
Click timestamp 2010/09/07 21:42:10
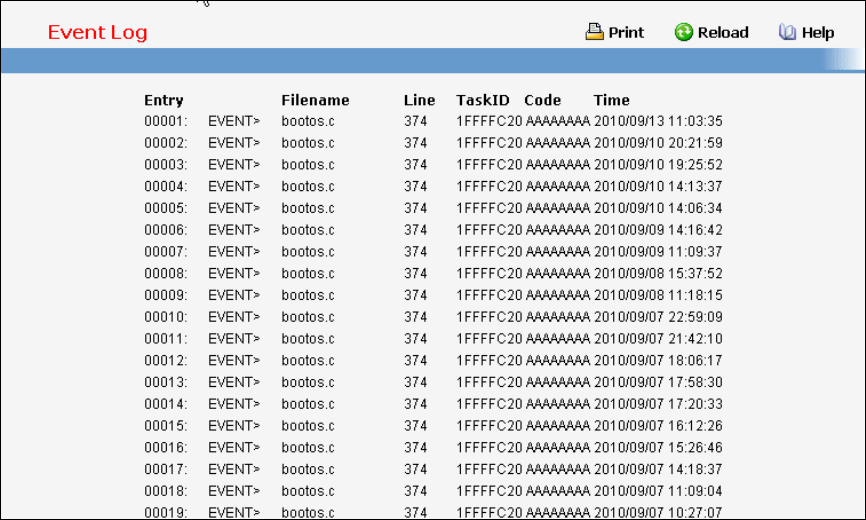pyautogui.click(x=658, y=338)
